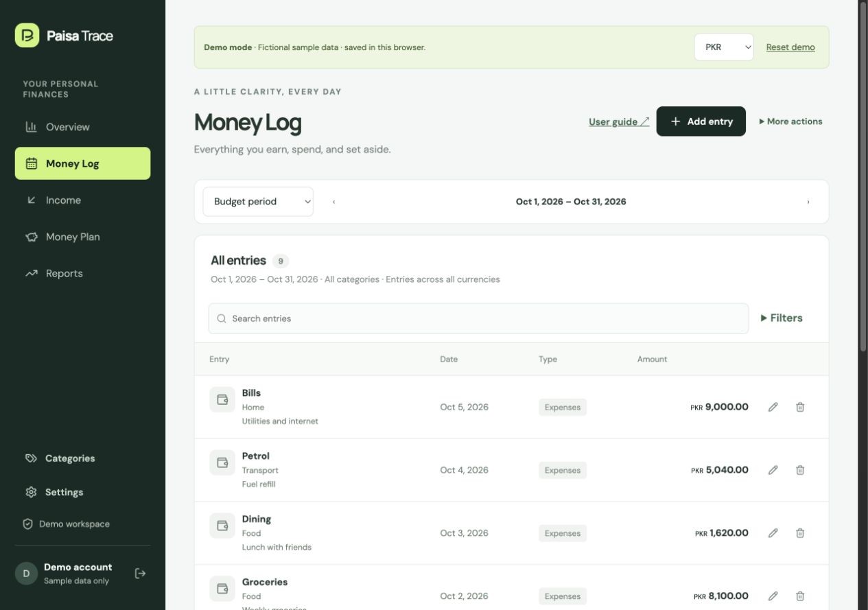Delete the Petrol entry
This screenshot has width=868, height=610.
[x=800, y=470]
